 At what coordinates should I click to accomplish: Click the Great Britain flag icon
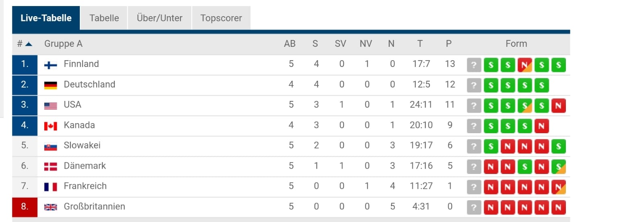50,207
